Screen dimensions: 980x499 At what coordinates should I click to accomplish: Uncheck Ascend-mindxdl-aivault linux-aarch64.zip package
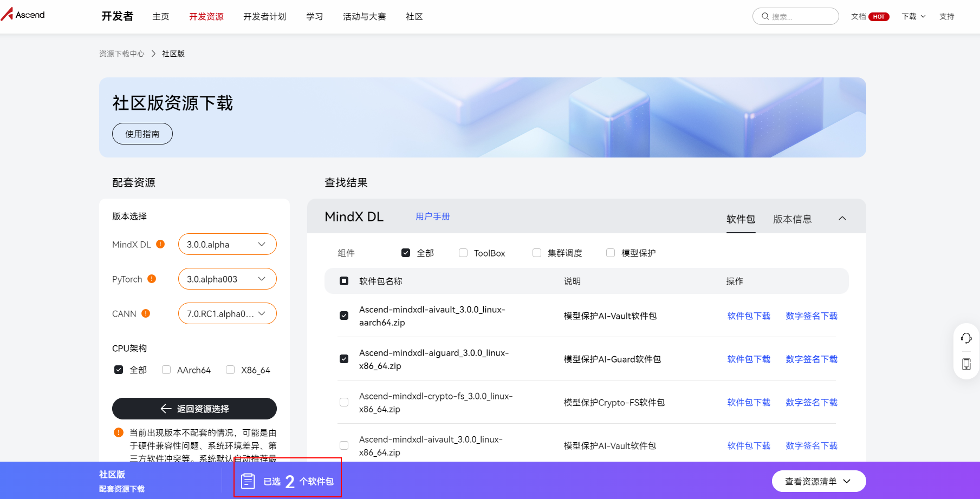pos(344,316)
